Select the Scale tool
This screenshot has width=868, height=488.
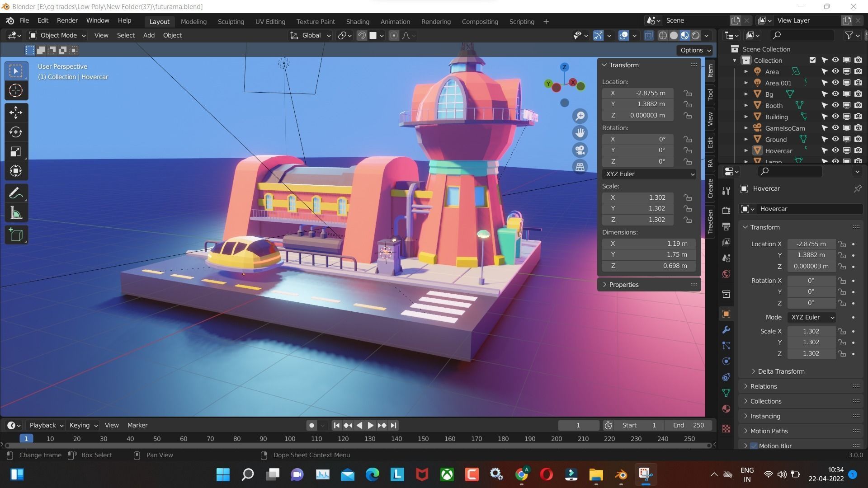click(16, 151)
